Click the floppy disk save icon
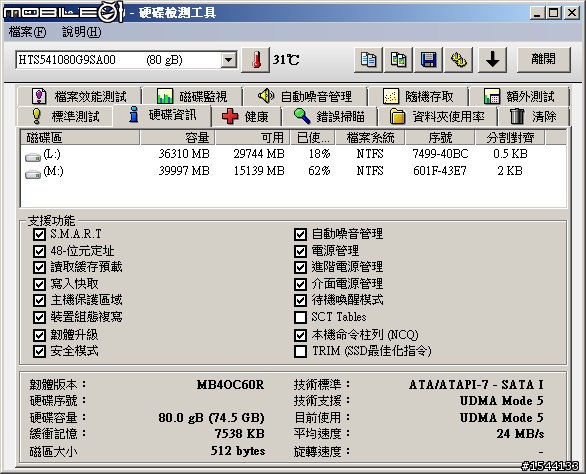586x474 pixels. pyautogui.click(x=428, y=60)
